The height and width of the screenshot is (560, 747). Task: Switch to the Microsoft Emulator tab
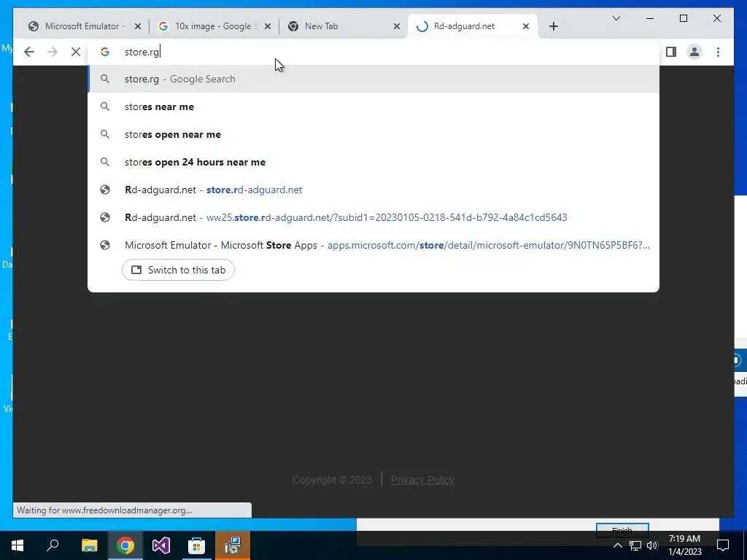tap(85, 26)
